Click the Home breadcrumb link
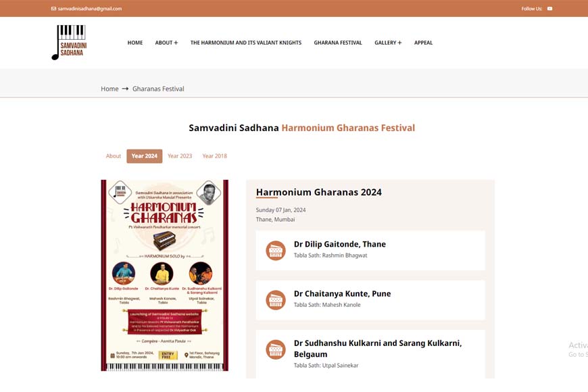588x392 pixels. pyautogui.click(x=109, y=89)
